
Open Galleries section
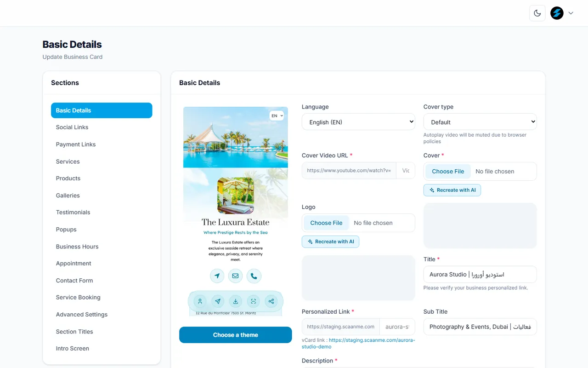[x=102, y=195]
